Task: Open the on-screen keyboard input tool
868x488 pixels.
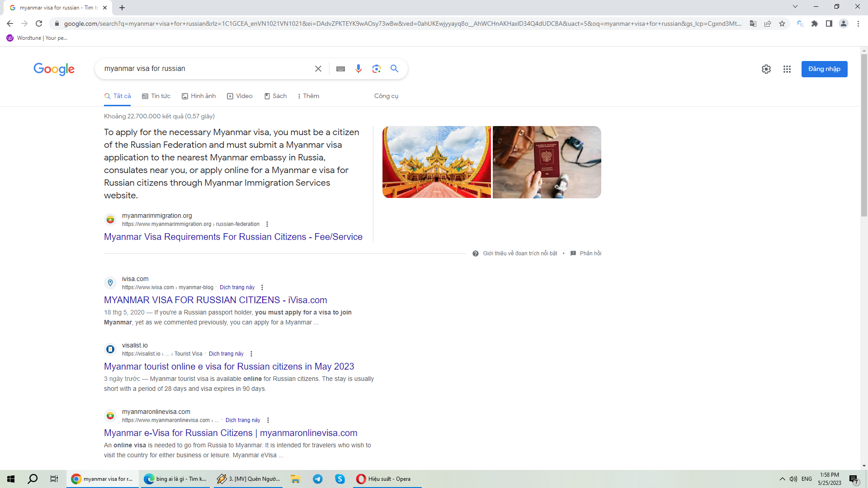Action: coord(341,69)
